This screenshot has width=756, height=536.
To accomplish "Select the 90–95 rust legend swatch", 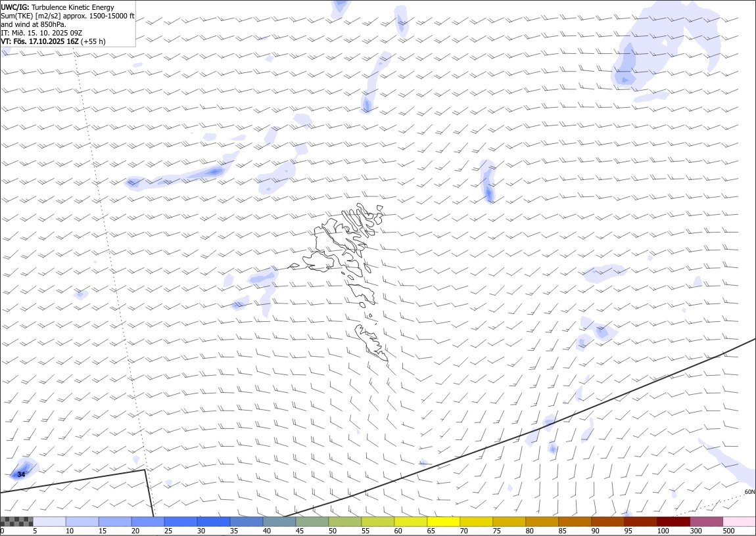I will (607, 522).
